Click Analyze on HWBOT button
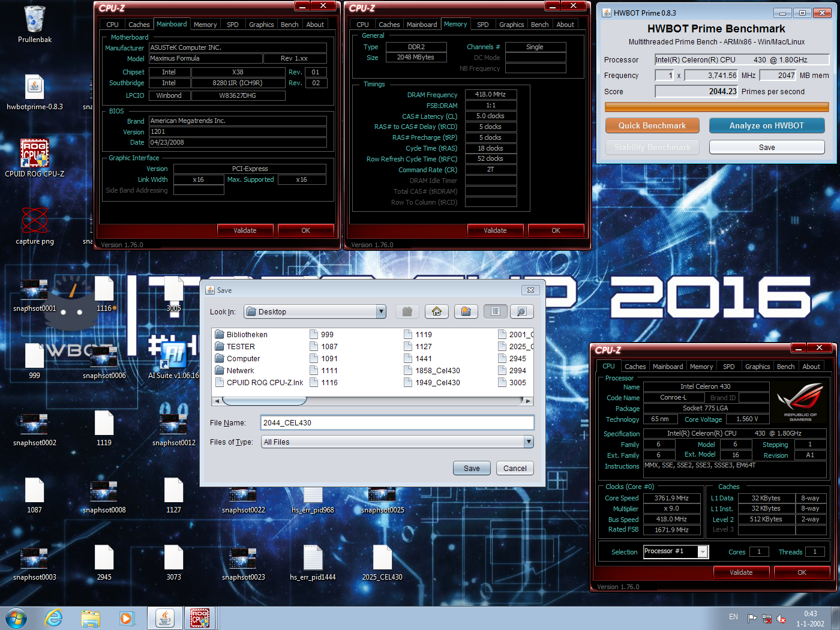This screenshot has width=840, height=630. point(767,125)
